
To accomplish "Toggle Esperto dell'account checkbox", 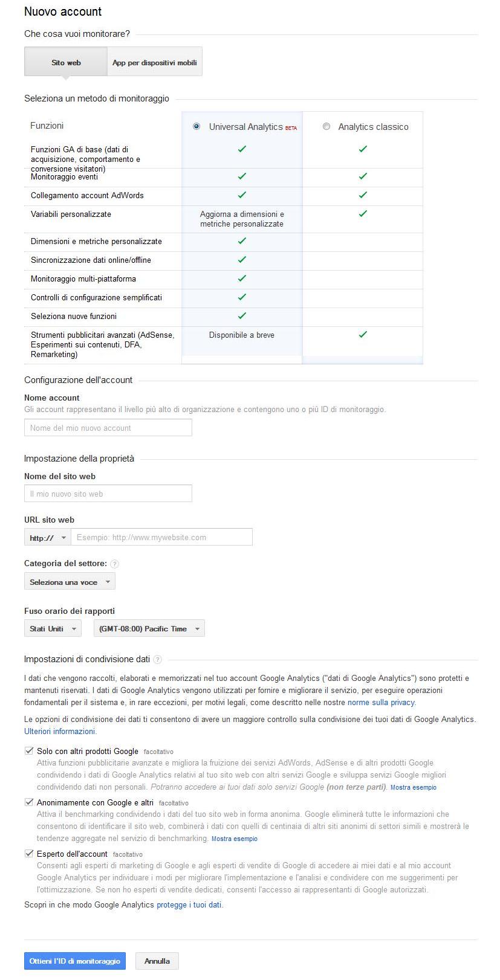I will (29, 854).
